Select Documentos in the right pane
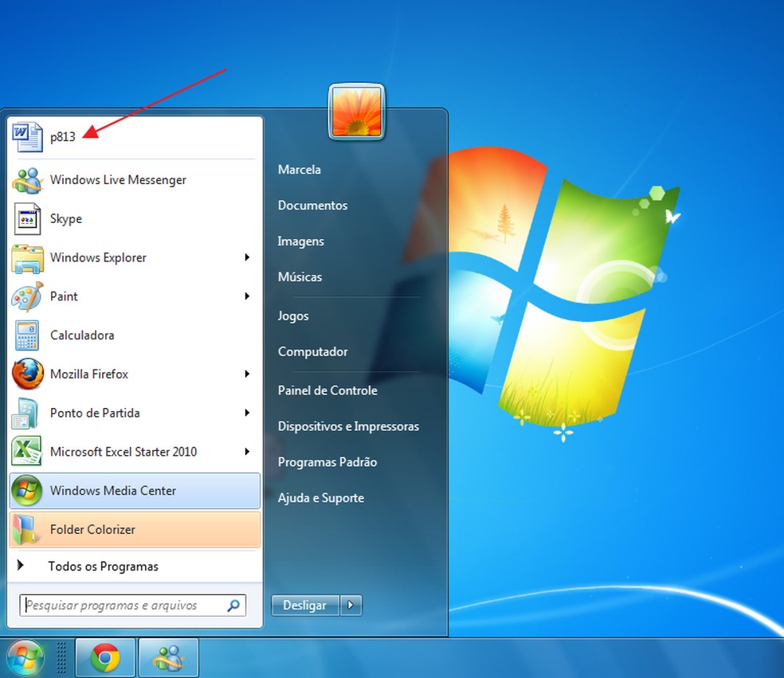Image resolution: width=784 pixels, height=678 pixels. [x=312, y=206]
